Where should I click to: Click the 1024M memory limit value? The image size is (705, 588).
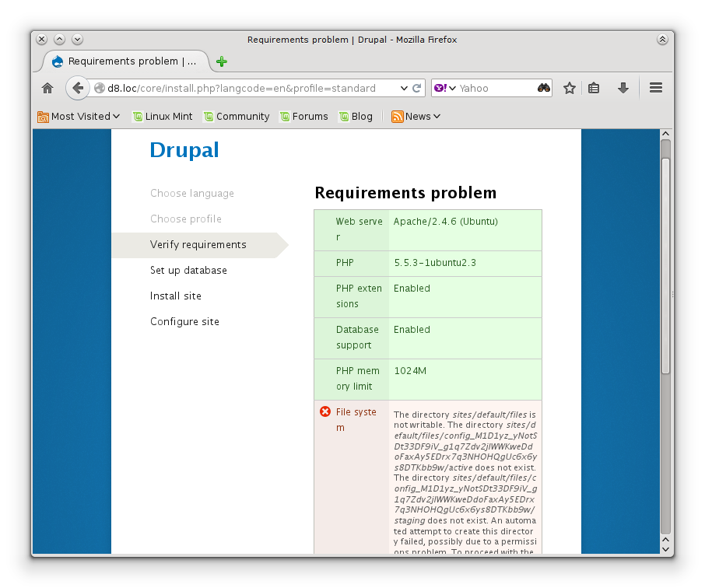point(410,371)
